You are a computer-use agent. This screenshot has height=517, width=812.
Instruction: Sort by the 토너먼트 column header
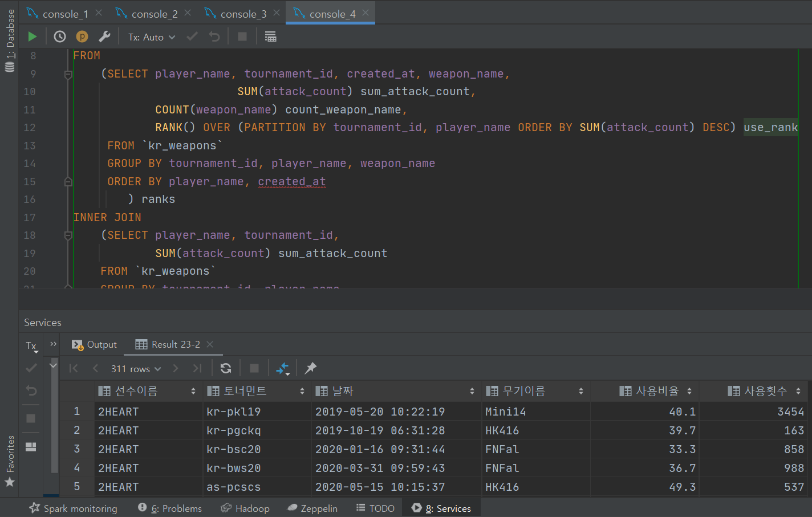(x=257, y=391)
